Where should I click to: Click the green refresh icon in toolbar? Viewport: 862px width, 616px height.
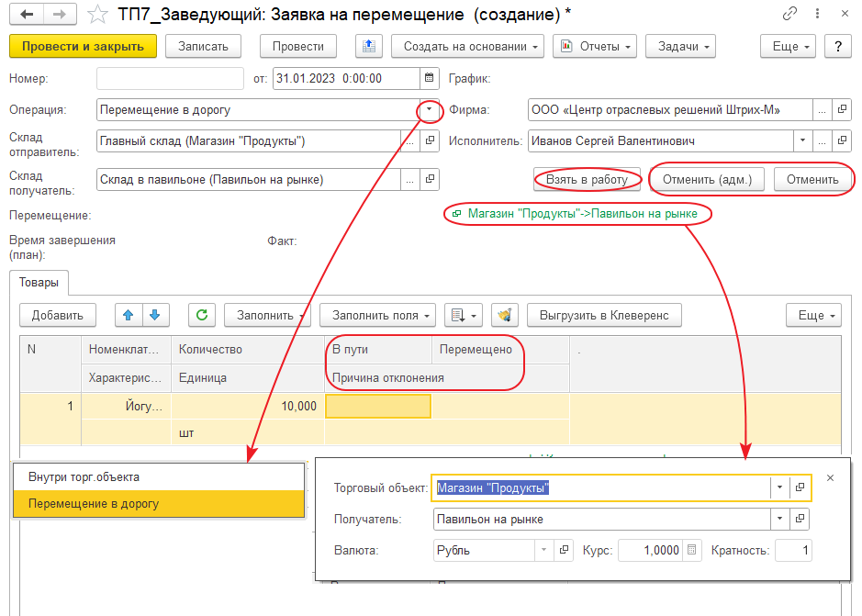click(x=202, y=315)
